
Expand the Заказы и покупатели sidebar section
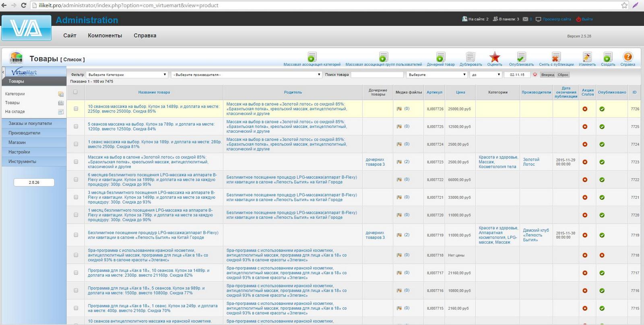coord(34,123)
